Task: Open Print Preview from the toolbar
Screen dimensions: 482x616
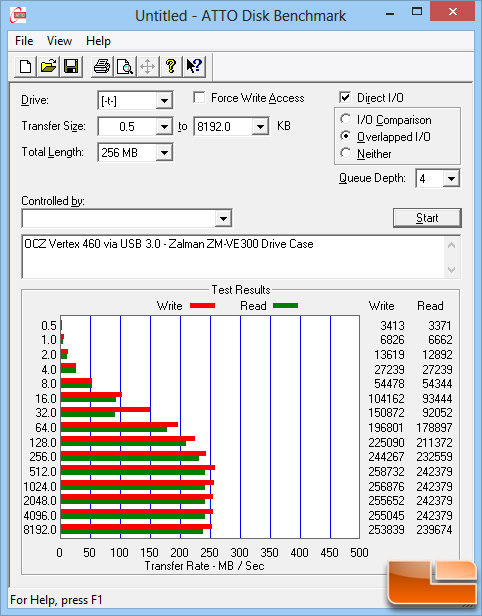Action: tap(125, 66)
